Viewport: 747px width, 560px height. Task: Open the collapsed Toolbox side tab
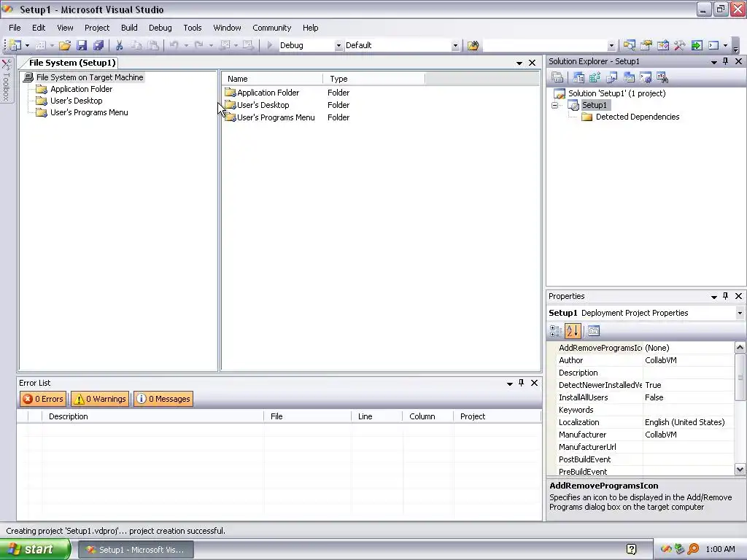click(6, 80)
